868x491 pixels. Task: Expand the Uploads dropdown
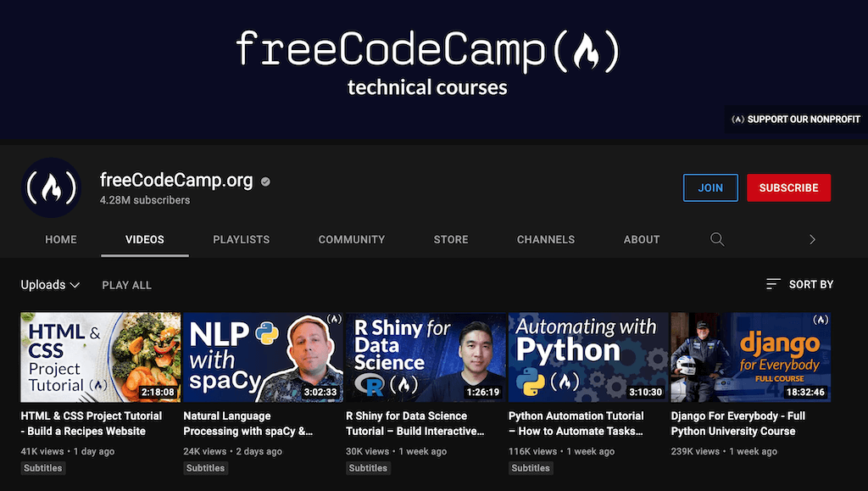50,285
